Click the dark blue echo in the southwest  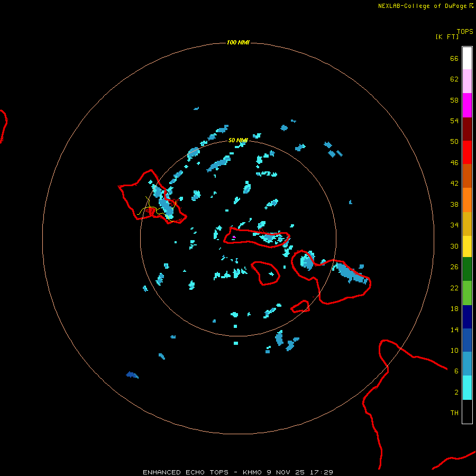click(x=132, y=375)
